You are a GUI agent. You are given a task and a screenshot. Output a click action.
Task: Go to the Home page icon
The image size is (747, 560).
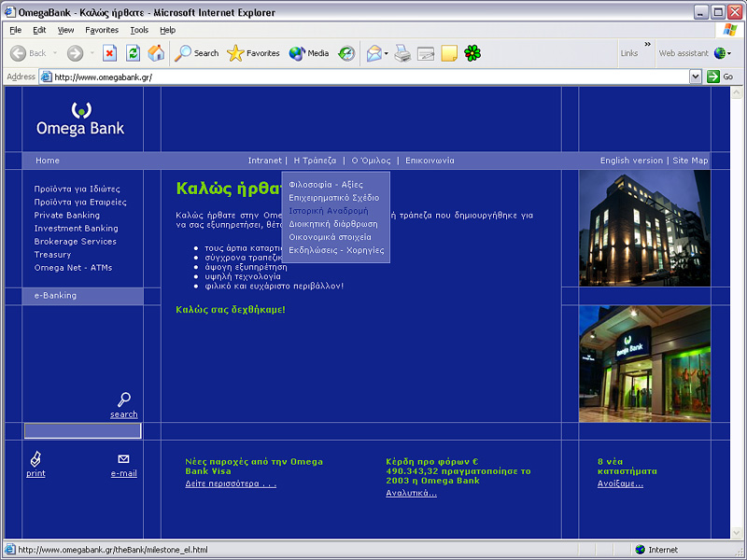tap(156, 53)
